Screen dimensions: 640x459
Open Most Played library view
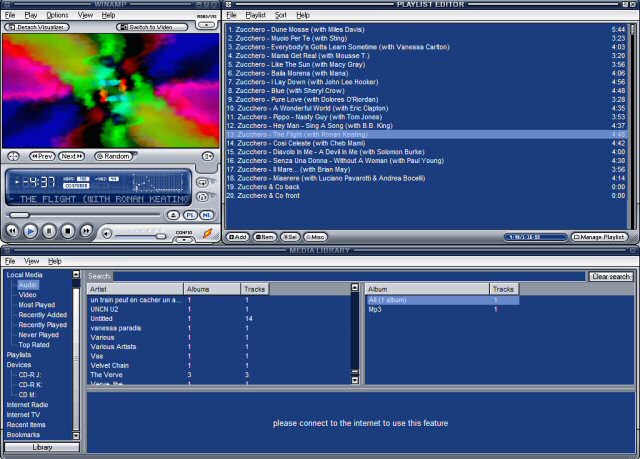(x=37, y=305)
